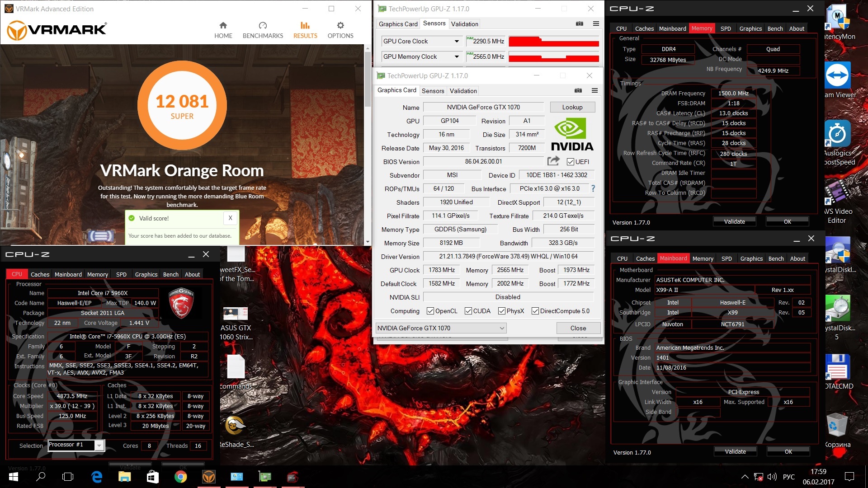Open VRMark RESULTS section

pyautogui.click(x=305, y=30)
